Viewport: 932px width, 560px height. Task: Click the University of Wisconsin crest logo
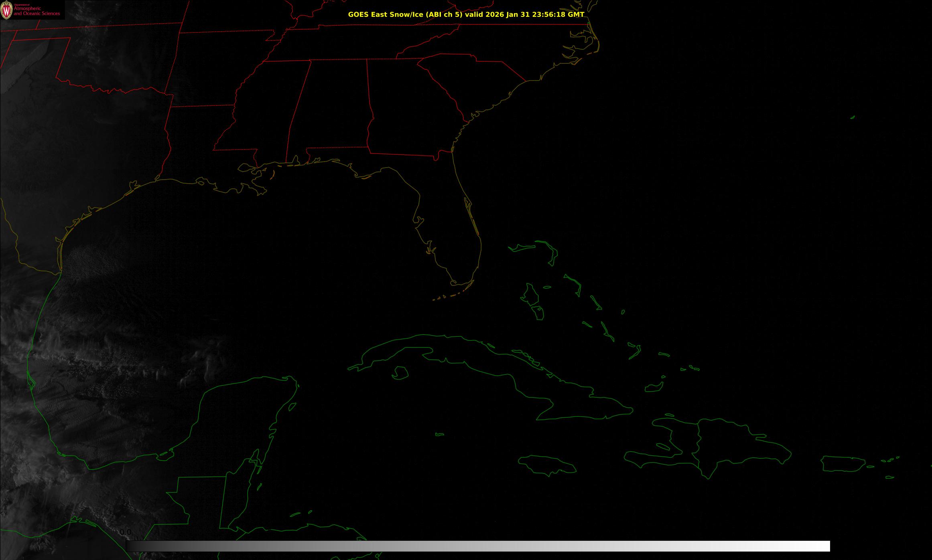pos(6,10)
